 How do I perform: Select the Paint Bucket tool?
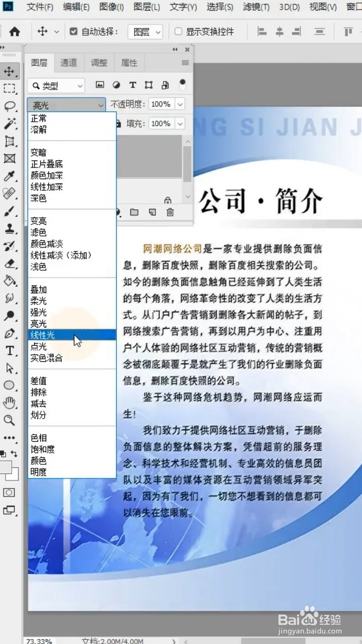coord(9,281)
